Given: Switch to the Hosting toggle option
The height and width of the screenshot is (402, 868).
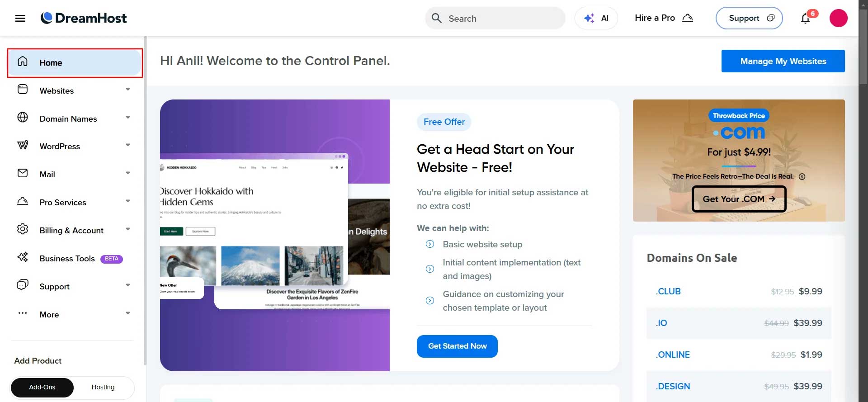Looking at the screenshot, I should [103, 388].
